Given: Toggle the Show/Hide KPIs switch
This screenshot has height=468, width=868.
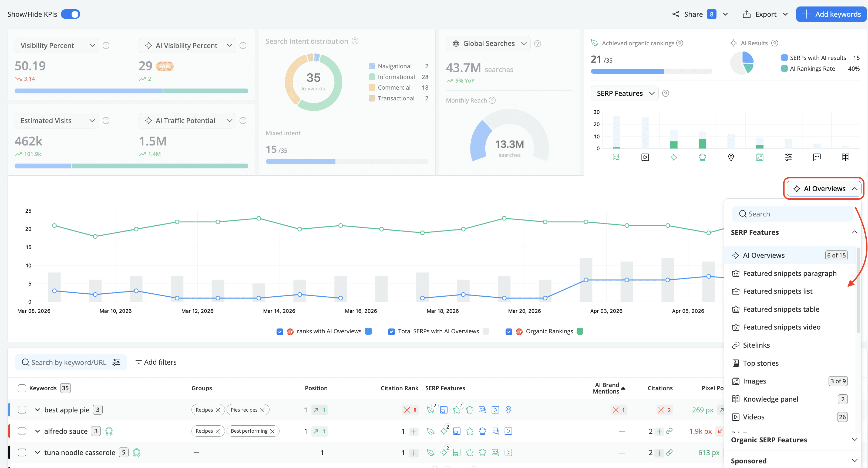Looking at the screenshot, I should tap(70, 14).
